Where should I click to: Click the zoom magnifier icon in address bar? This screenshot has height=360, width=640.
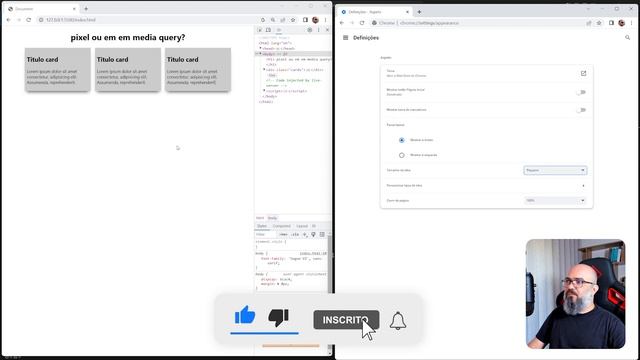[273, 20]
